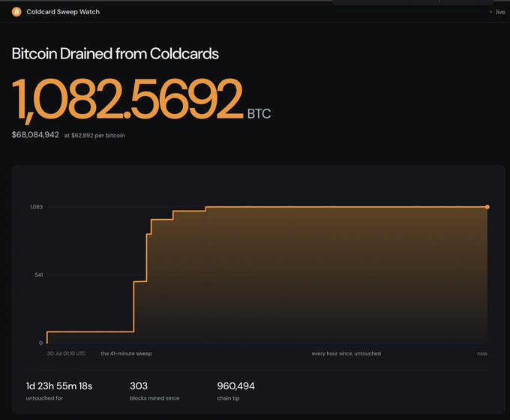Click the 'Bitcoin Drained from Coldcards' heading
Viewport: 510px width, 420px height.
(x=115, y=54)
